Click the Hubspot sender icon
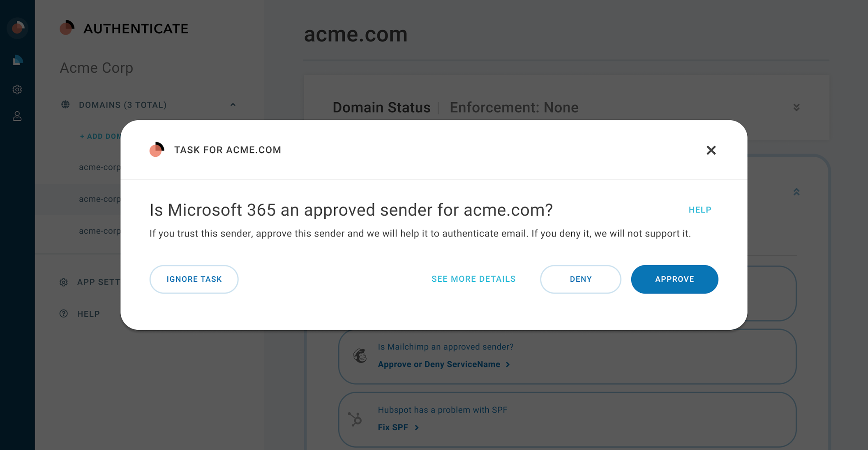The height and width of the screenshot is (450, 868). 356,419
